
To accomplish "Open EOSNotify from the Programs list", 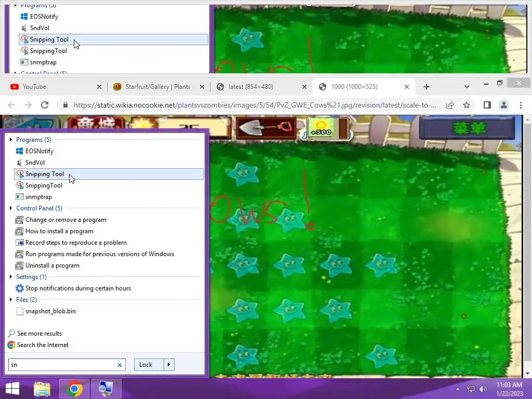I will click(109, 151).
